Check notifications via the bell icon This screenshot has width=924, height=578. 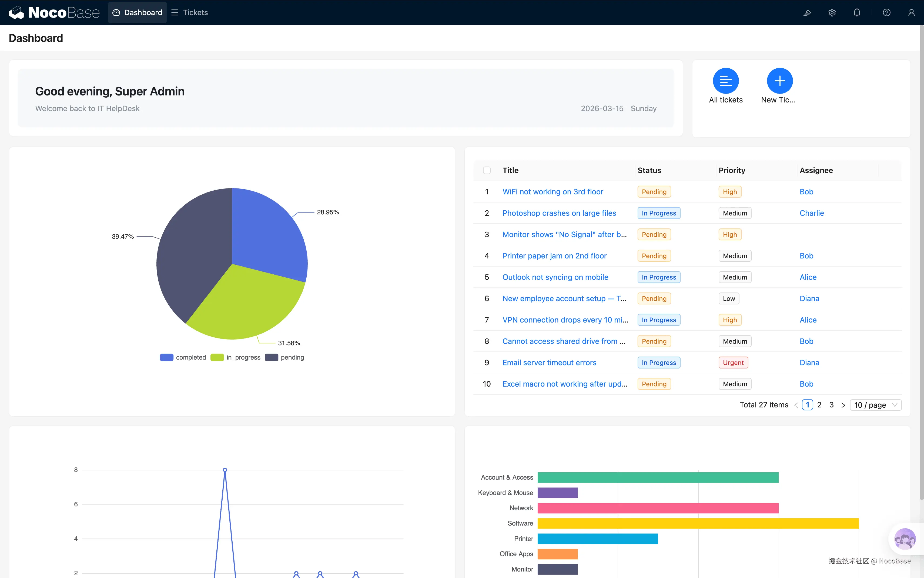857,13
